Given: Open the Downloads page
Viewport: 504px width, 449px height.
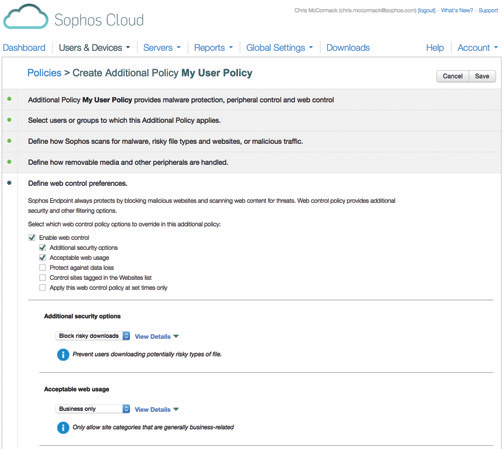Looking at the screenshot, I should 348,48.
